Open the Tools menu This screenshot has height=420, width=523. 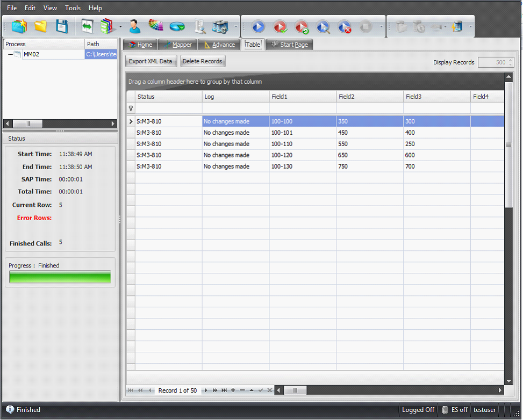point(73,8)
